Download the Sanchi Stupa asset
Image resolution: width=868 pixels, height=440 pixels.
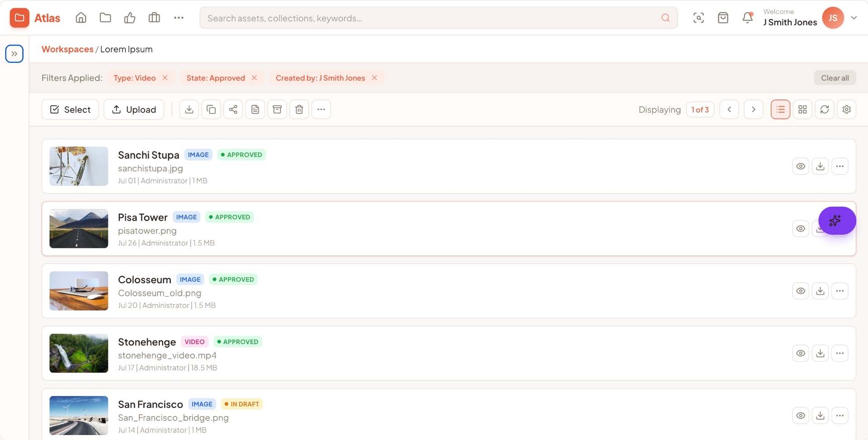[x=820, y=166]
